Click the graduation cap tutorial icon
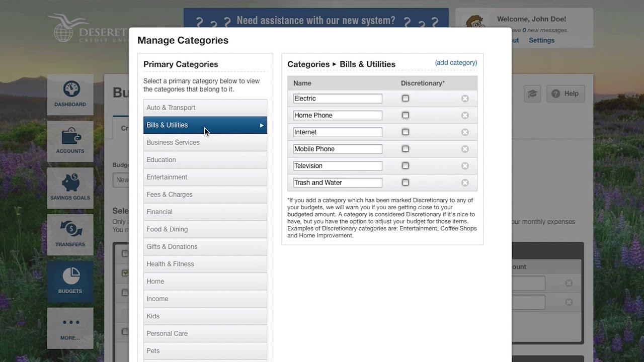644x362 pixels. tap(532, 94)
